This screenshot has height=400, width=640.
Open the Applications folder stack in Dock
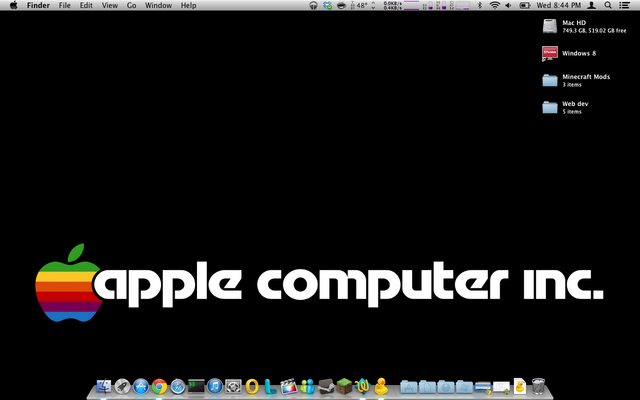(x=409, y=386)
